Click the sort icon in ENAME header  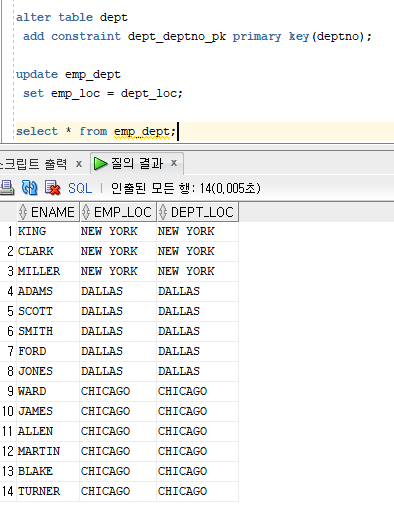coord(23,212)
